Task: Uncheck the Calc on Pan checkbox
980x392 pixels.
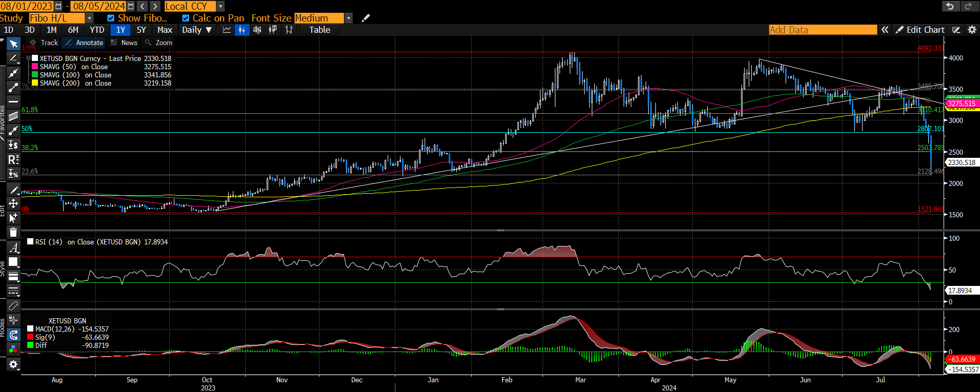Action: (x=186, y=18)
